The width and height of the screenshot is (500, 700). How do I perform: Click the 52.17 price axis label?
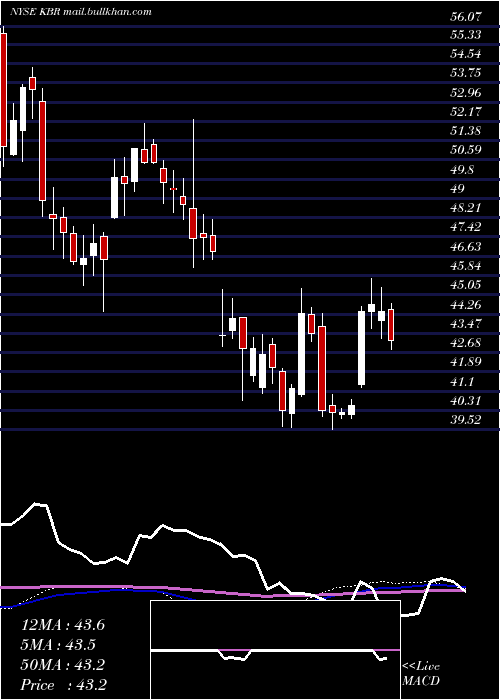466,112
